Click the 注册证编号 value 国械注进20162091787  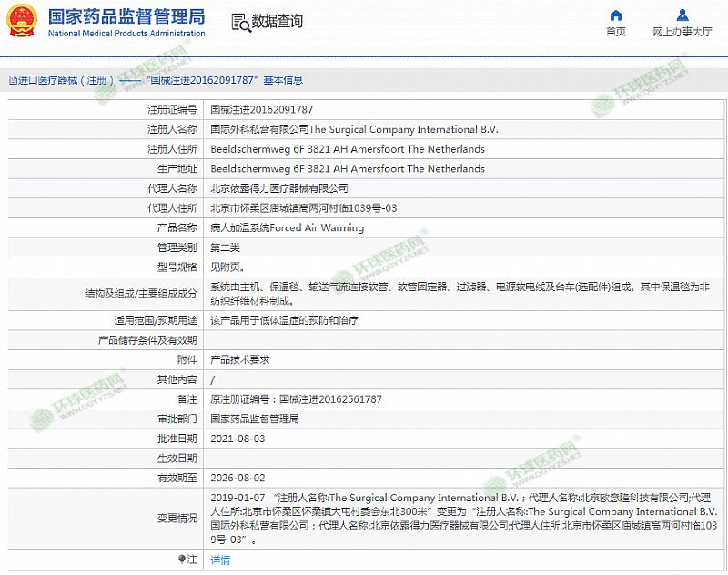261,109
